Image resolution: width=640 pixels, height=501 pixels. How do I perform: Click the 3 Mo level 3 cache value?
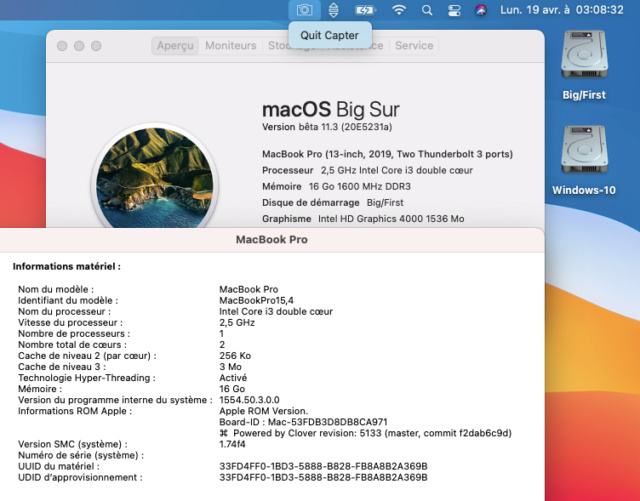coord(230,367)
